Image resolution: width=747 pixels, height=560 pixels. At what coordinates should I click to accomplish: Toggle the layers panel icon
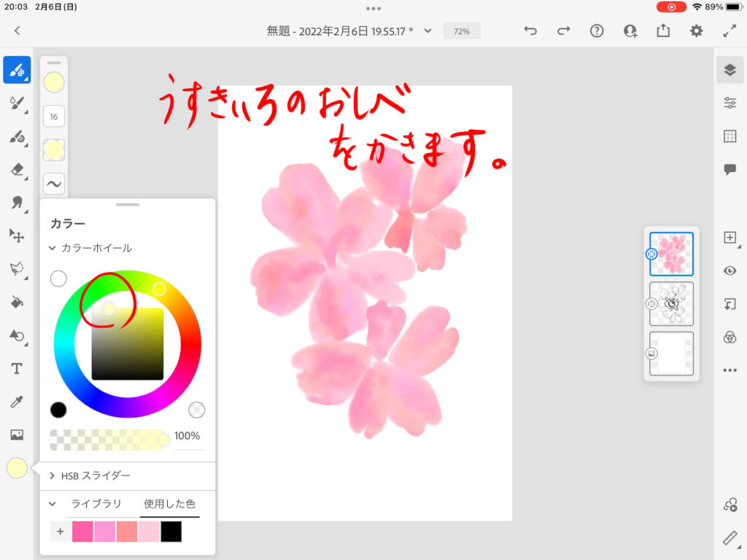[729, 70]
